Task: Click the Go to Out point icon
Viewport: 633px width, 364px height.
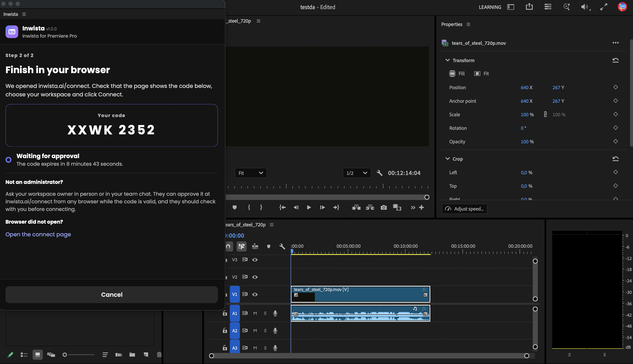Action: click(336, 208)
